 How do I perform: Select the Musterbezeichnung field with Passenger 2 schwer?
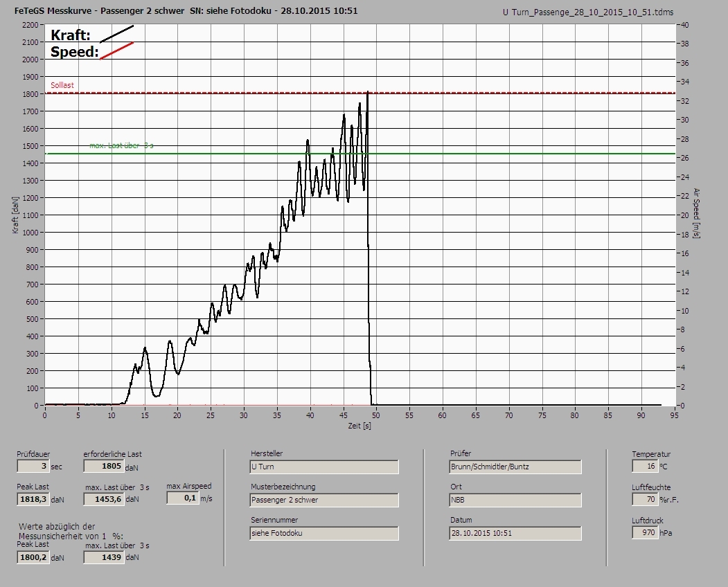click(324, 500)
